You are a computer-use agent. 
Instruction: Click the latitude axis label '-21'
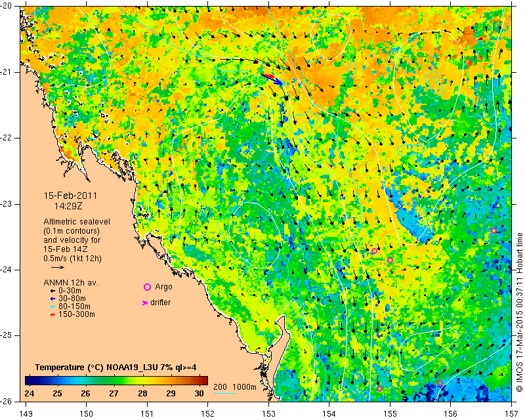pyautogui.click(x=7, y=72)
